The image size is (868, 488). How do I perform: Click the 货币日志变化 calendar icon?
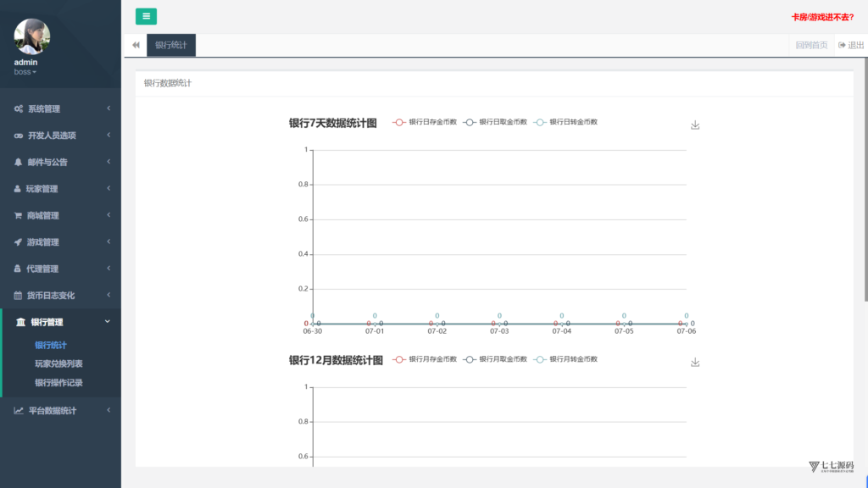(18, 296)
